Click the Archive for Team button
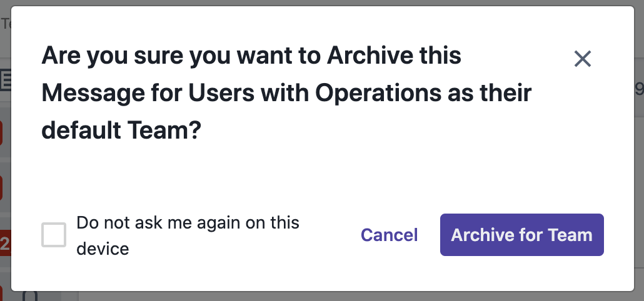 click(521, 235)
